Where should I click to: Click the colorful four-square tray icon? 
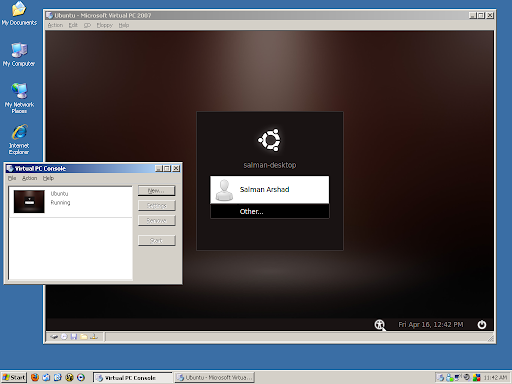point(477,377)
